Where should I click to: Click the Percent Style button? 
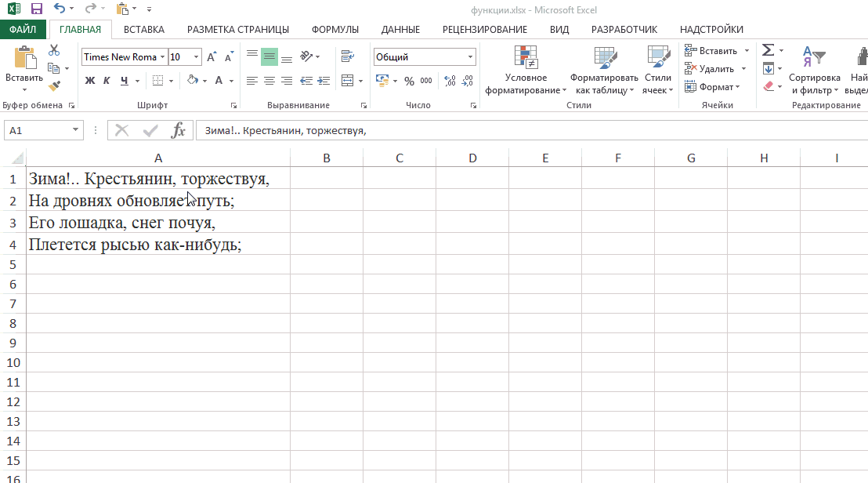(409, 81)
